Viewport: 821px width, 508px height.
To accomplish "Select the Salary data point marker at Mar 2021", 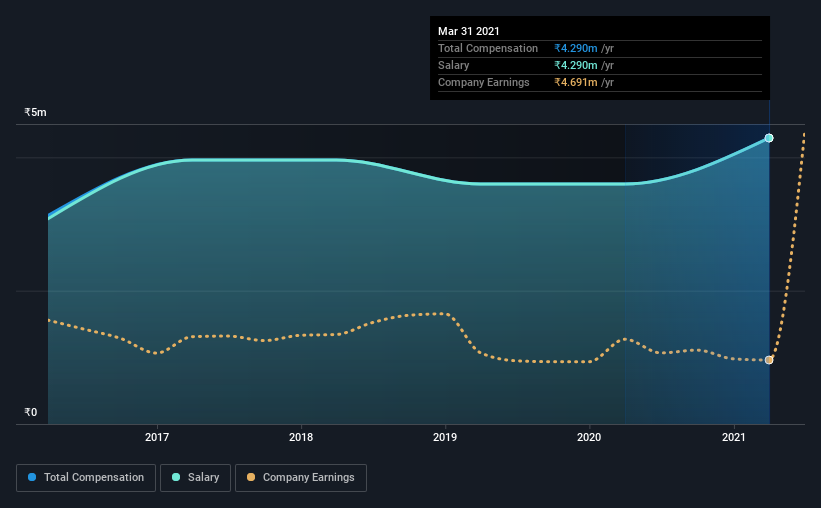I will tap(769, 138).
